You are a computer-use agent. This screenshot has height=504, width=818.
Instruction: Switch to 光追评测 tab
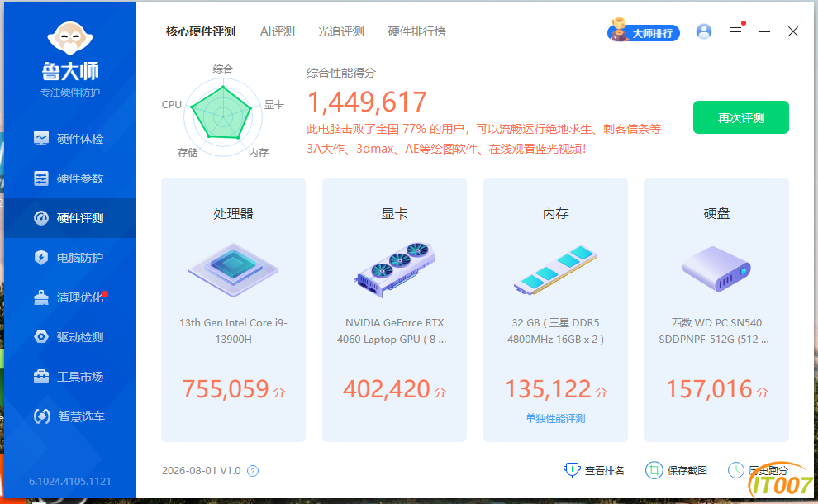coord(340,32)
